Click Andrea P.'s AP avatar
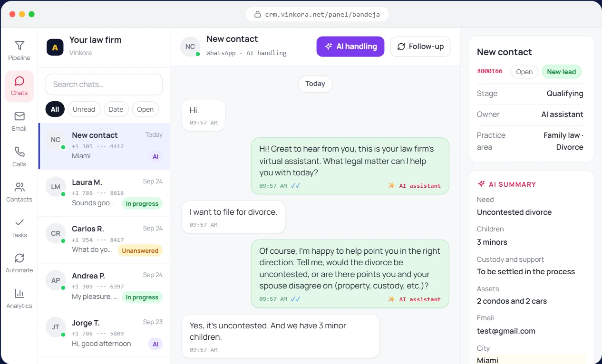The width and height of the screenshot is (602, 364). [x=56, y=280]
